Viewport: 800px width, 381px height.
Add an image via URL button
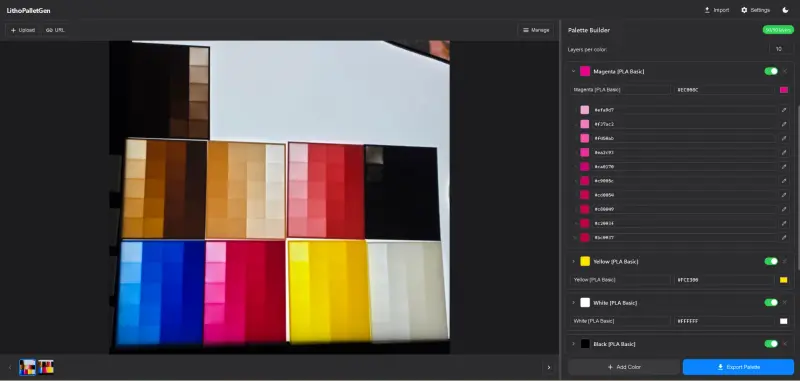point(55,30)
